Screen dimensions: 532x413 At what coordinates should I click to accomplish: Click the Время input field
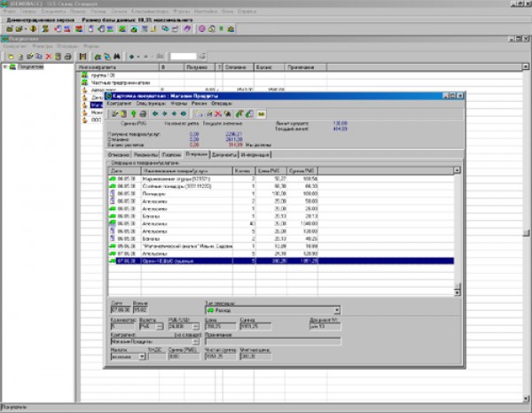point(140,310)
